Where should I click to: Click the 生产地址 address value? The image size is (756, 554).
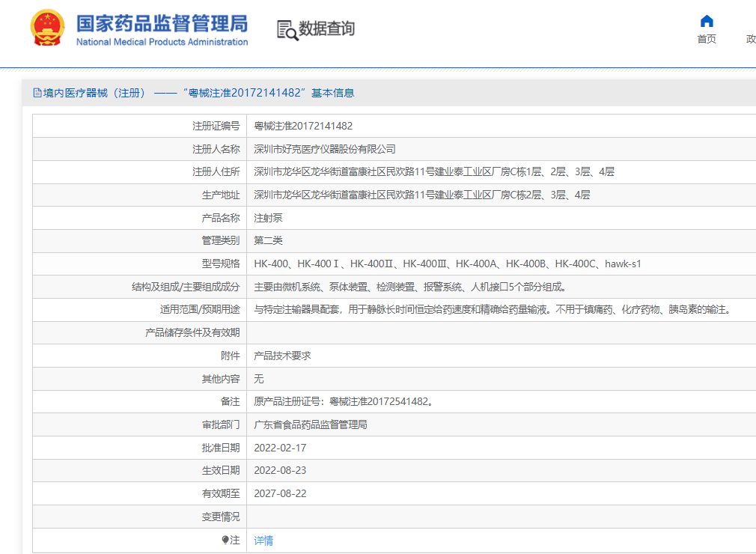[422, 195]
